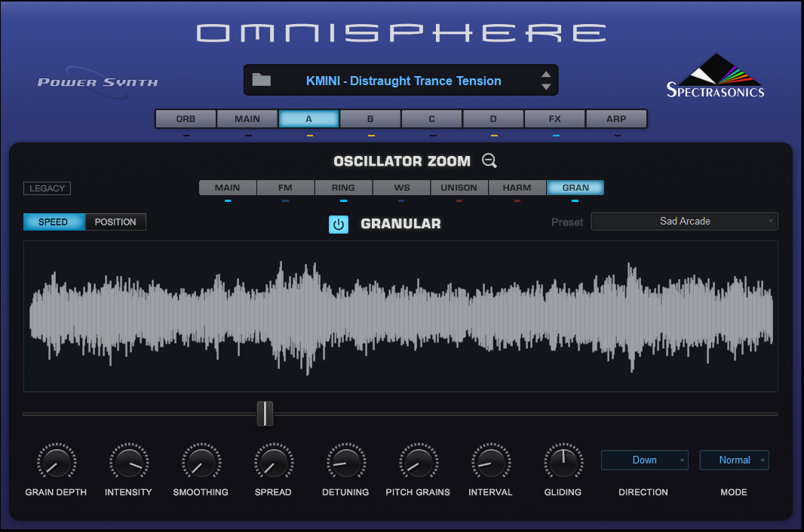Click the INTERVAL label
The width and height of the screenshot is (804, 532).
pyautogui.click(x=490, y=492)
